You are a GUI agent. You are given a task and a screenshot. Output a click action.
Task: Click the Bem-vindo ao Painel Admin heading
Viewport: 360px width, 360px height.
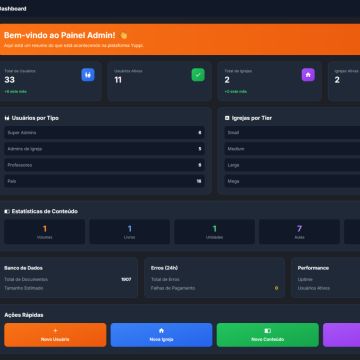[60, 35]
